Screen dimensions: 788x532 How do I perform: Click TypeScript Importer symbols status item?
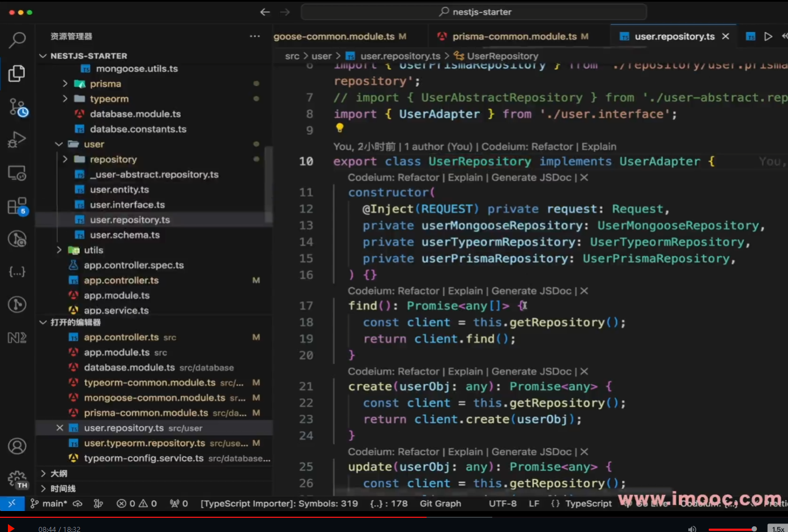tap(279, 503)
